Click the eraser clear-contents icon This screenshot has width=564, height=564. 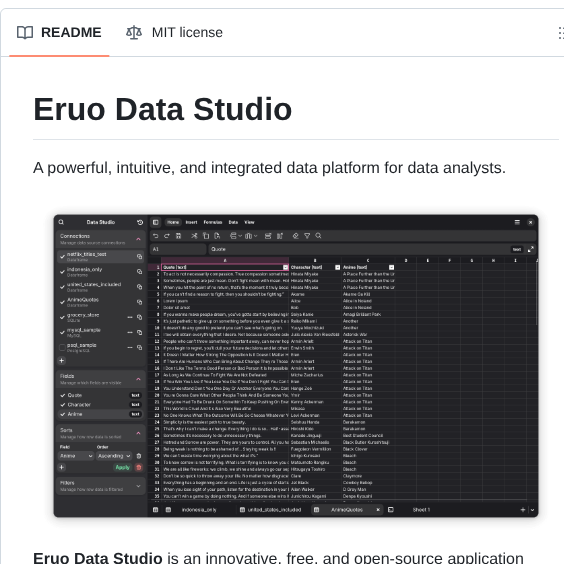[296, 236]
